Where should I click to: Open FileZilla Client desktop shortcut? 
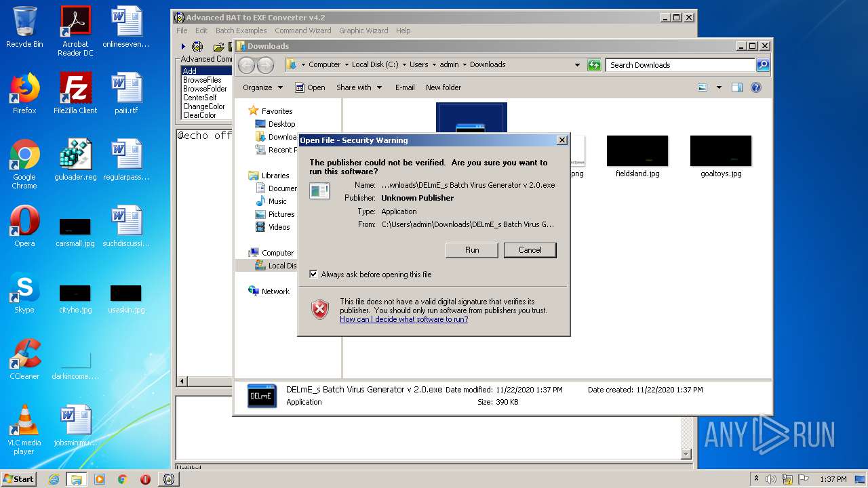75,94
